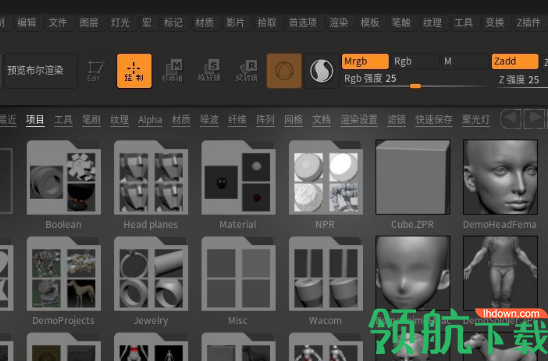The image size is (548, 361).
Task: Select the 滤镜 LightBox tab
Action: (396, 120)
